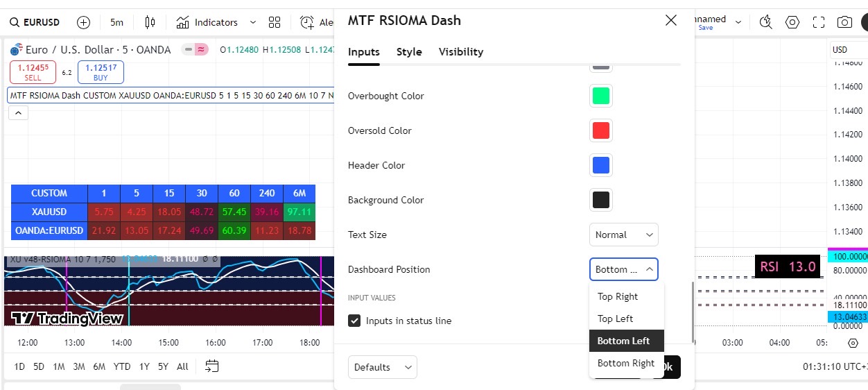
Task: Switch to the Visibility tab
Action: point(461,52)
